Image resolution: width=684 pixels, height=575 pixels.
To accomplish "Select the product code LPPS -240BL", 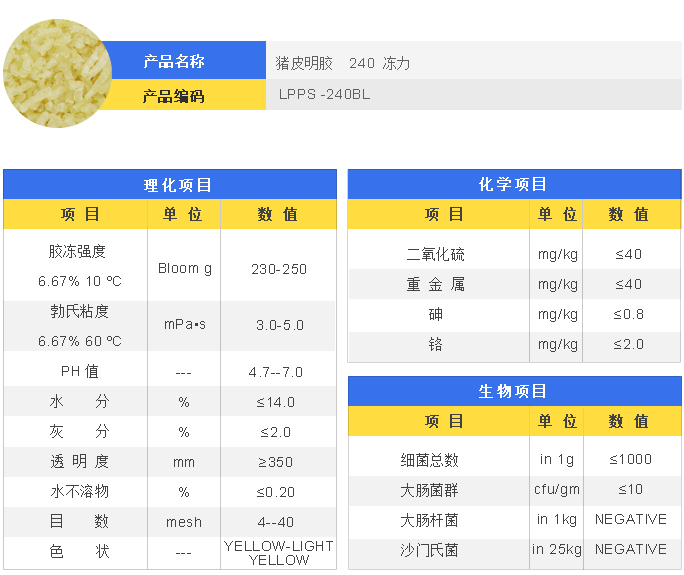I will click(326, 96).
